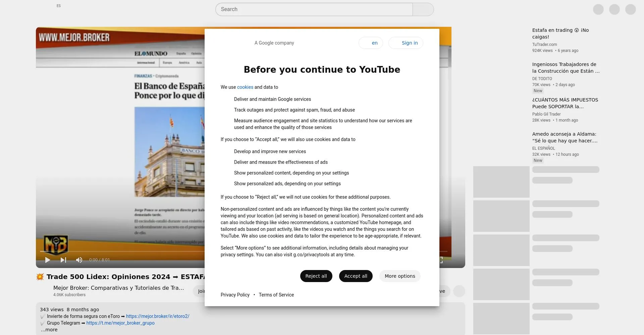
Task: Click Pablo Gil Trader channel name
Action: pyautogui.click(x=546, y=114)
